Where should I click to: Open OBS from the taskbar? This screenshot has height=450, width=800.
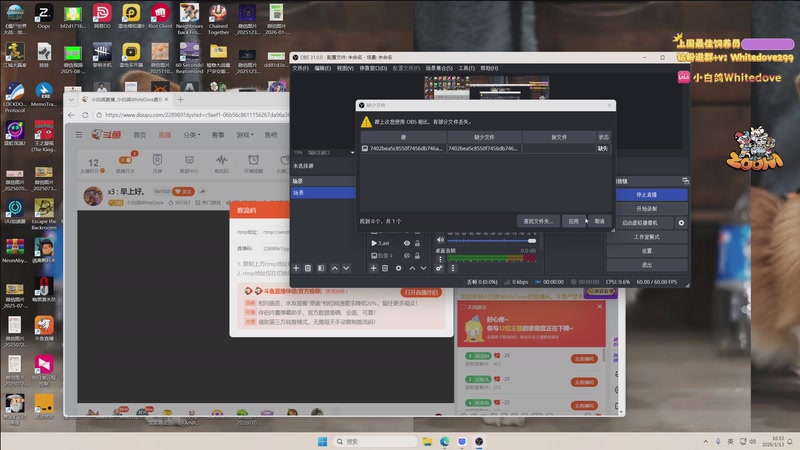point(479,441)
